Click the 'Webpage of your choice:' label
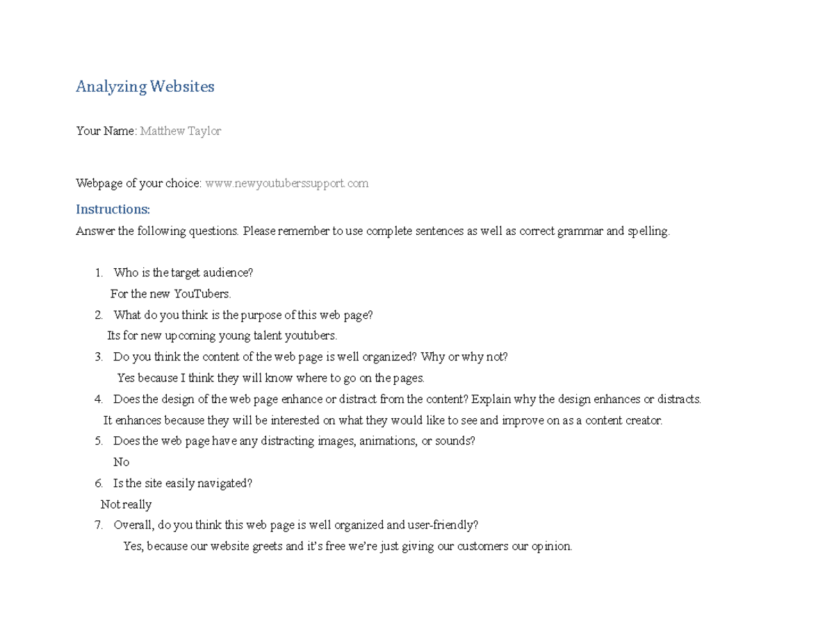Viewport: 834px width, 644px height. (139, 183)
